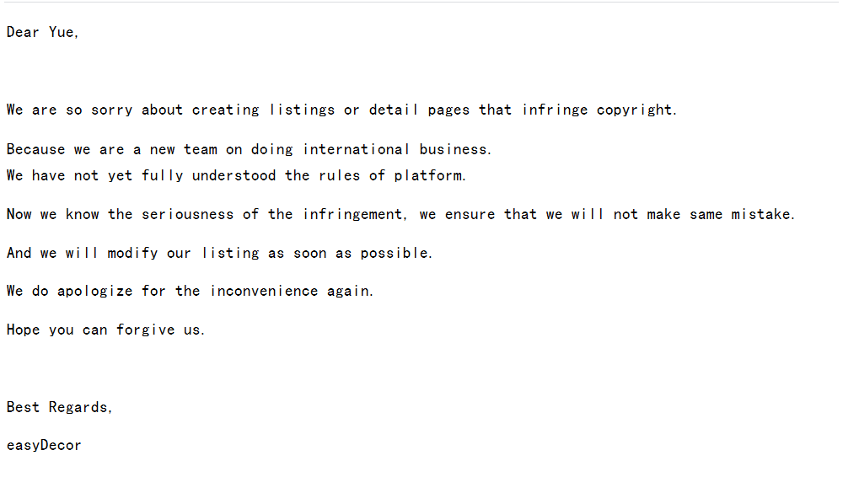Click the word 'mistake' at line end
Screen dimensions: 843x504
pos(760,214)
